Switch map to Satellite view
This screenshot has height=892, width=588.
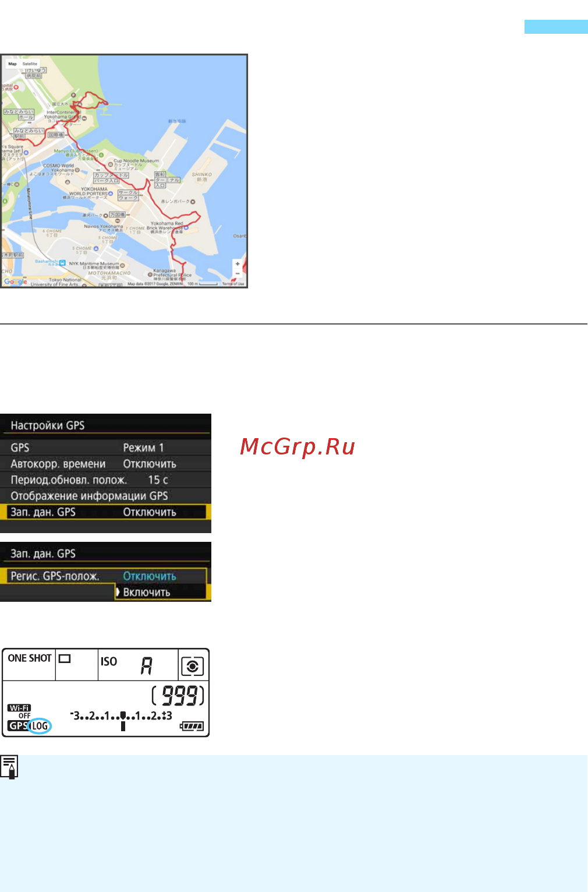point(30,64)
